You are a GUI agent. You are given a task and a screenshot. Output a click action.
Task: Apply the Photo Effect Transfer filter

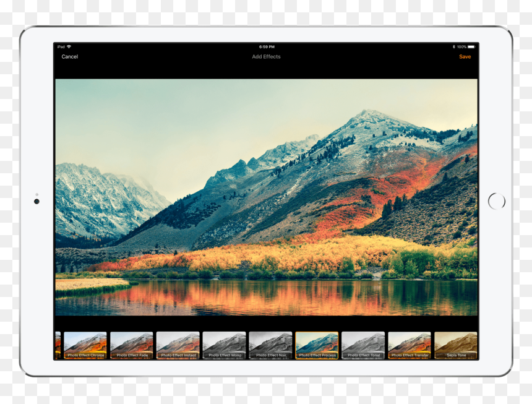tap(410, 345)
